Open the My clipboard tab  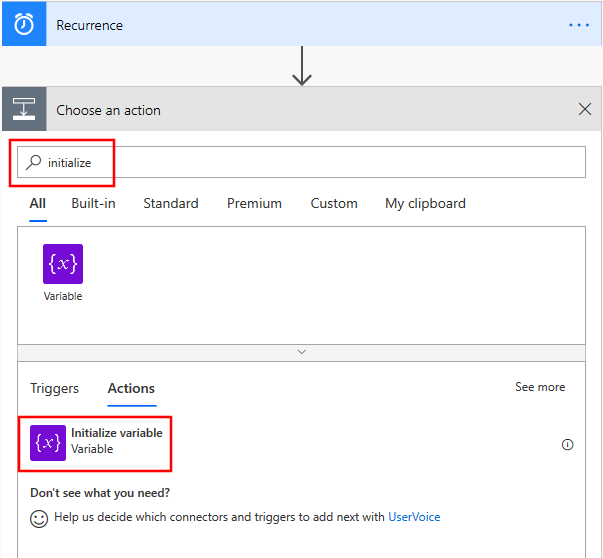click(x=425, y=203)
